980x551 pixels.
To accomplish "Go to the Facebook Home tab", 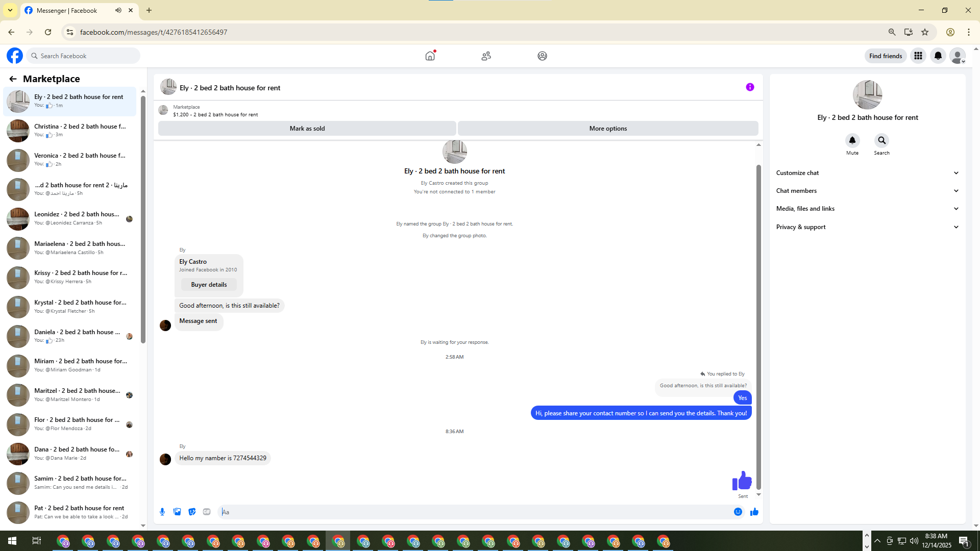I will tap(430, 56).
